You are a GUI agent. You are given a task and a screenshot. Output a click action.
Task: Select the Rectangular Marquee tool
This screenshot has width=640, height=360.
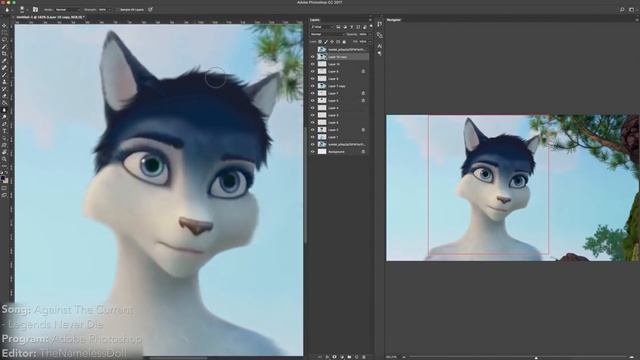[4, 33]
